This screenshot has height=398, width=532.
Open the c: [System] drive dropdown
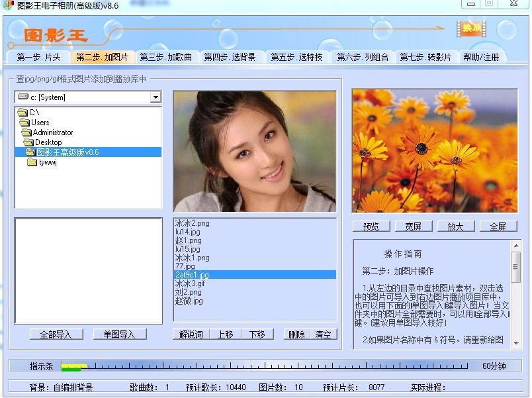click(x=155, y=97)
